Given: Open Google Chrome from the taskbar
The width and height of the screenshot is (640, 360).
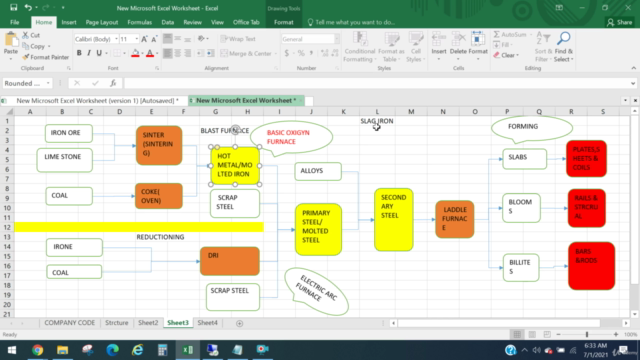Looking at the screenshot, I should pos(38,350).
